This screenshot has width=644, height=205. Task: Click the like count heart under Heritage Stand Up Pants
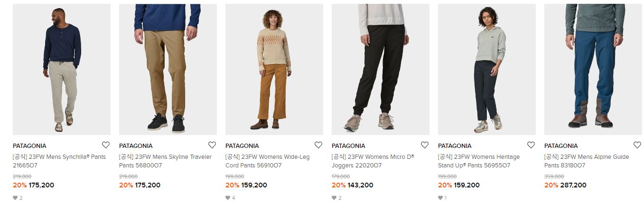click(440, 198)
